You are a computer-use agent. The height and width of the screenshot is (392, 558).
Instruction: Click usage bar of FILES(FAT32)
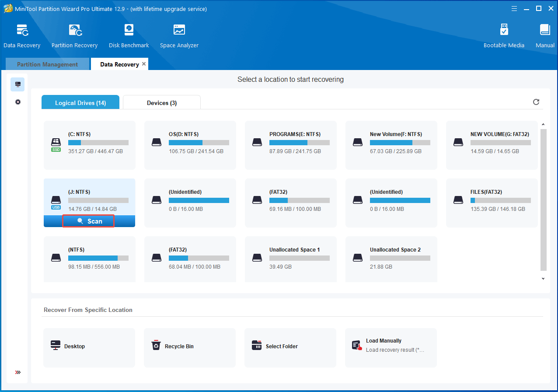click(x=501, y=200)
